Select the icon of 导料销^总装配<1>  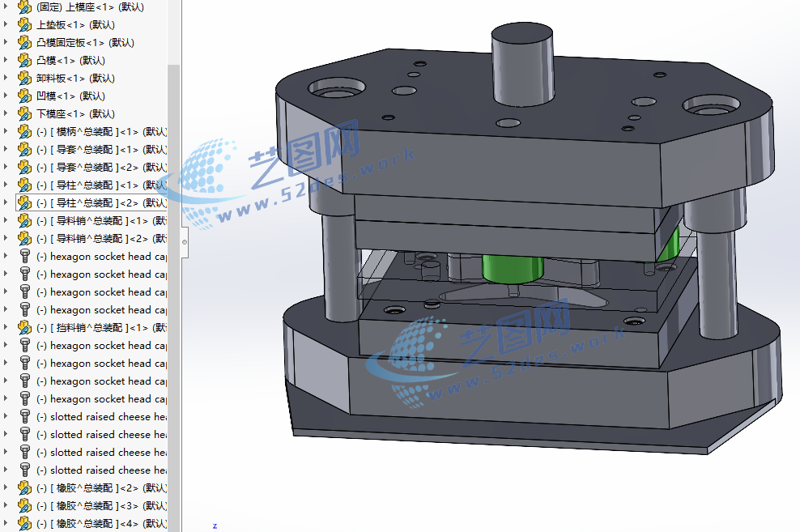pyautogui.click(x=24, y=221)
